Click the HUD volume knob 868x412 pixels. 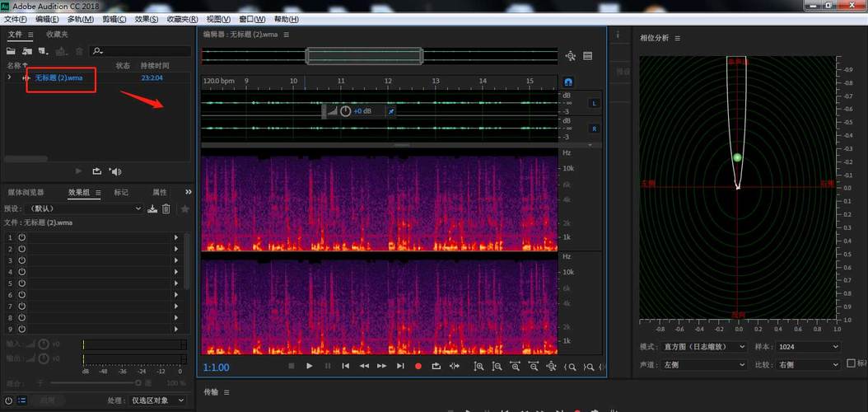tap(345, 110)
